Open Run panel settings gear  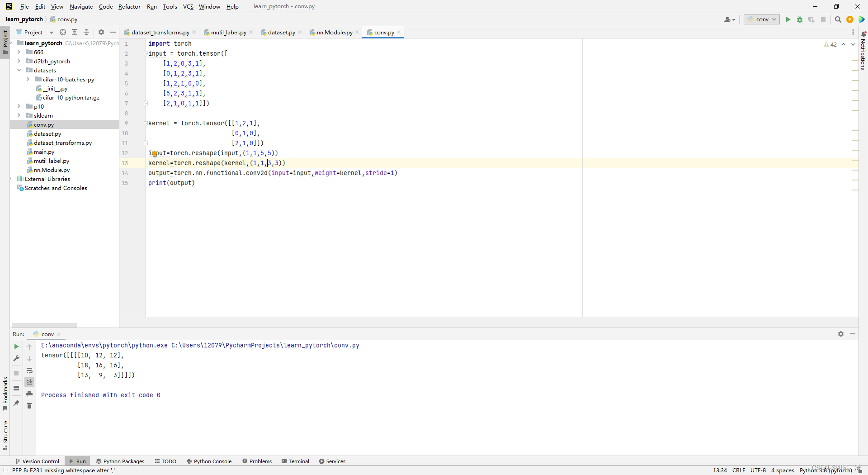[841, 334]
